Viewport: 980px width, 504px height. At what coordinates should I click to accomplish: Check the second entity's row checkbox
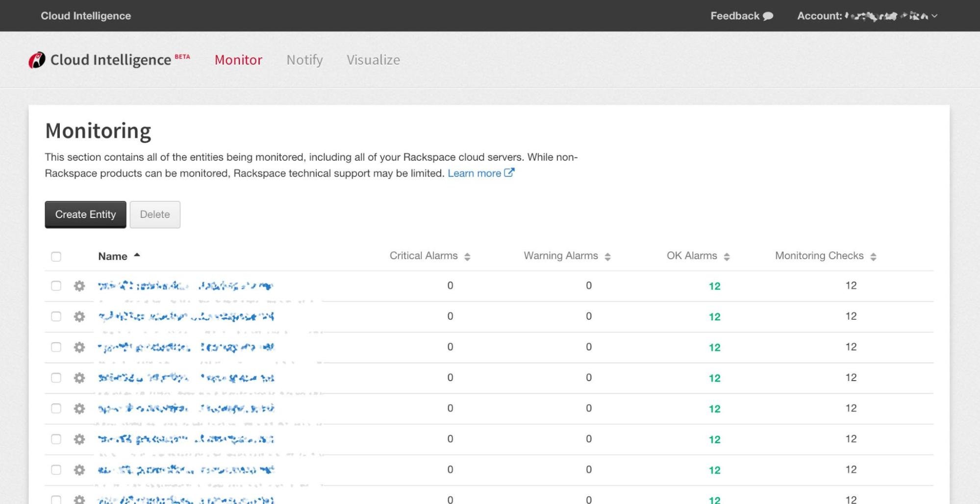coord(56,316)
